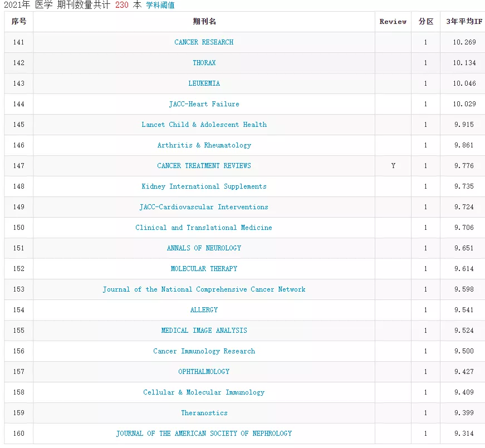This screenshot has height=448, width=485.
Task: Click Kidney International Supplements link
Action: point(204,186)
